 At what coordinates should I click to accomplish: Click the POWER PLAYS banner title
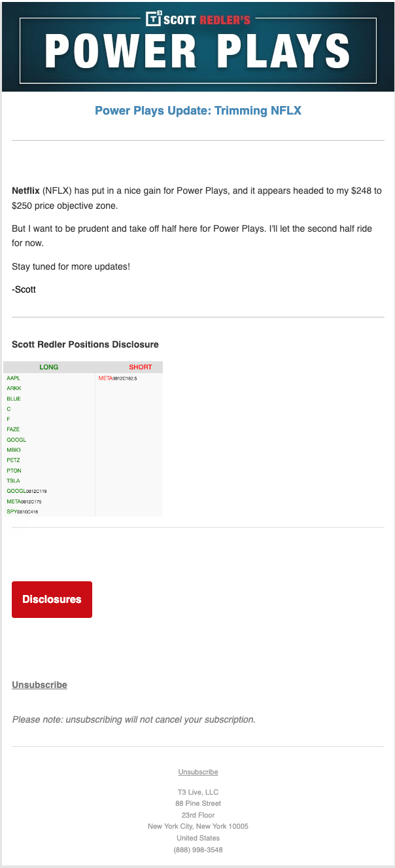coord(197,52)
